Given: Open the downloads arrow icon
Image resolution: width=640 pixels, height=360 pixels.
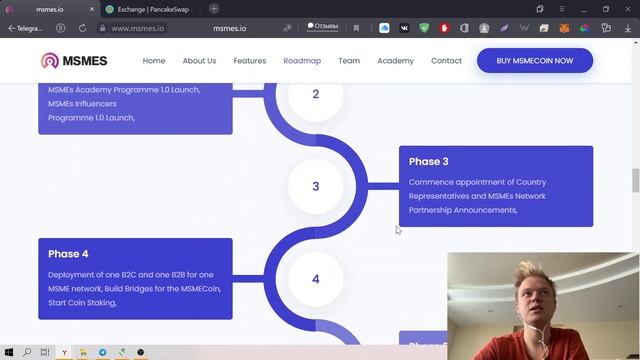Looking at the screenshot, I should pos(628,28).
